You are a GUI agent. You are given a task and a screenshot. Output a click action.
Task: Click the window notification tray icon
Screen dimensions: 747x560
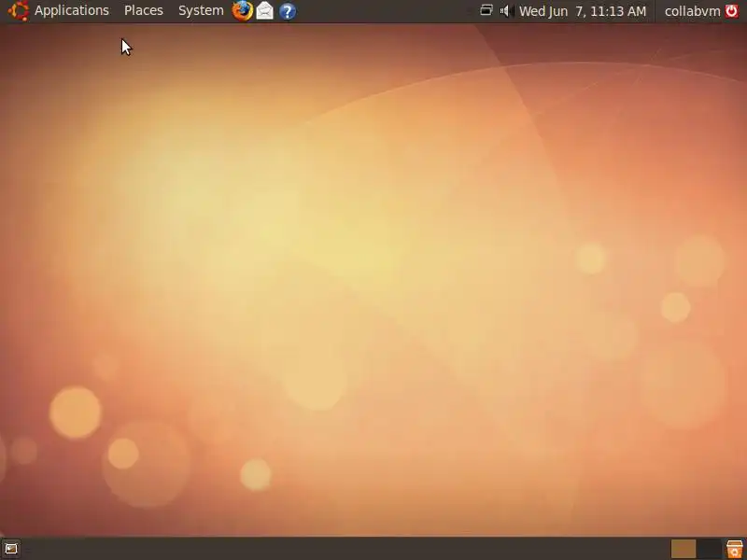tap(486, 10)
